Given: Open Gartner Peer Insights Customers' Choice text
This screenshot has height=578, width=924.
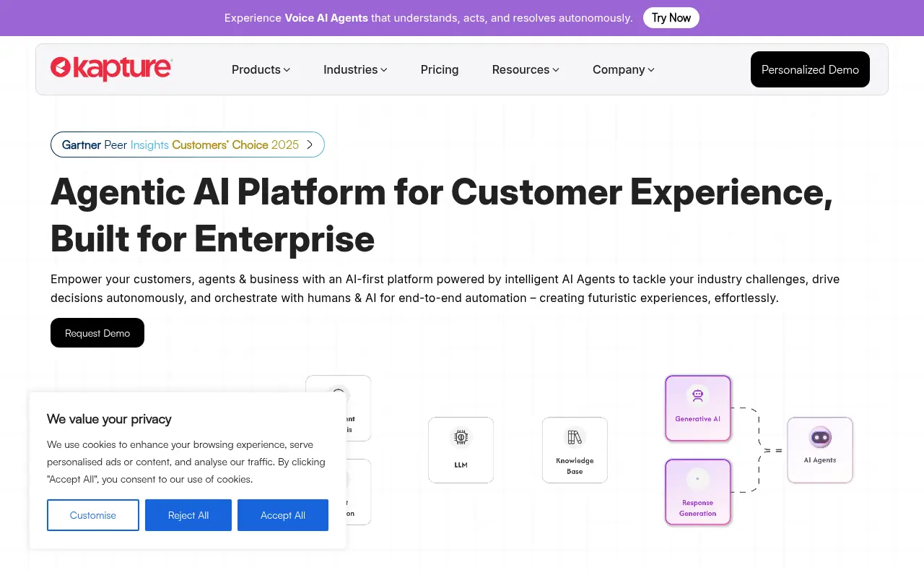Looking at the screenshot, I should tap(180, 144).
